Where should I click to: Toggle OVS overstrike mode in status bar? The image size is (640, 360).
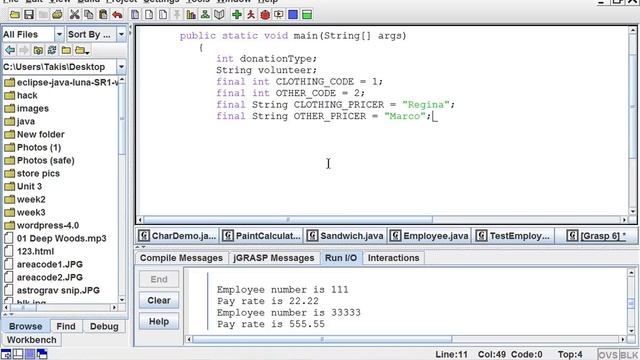click(608, 354)
